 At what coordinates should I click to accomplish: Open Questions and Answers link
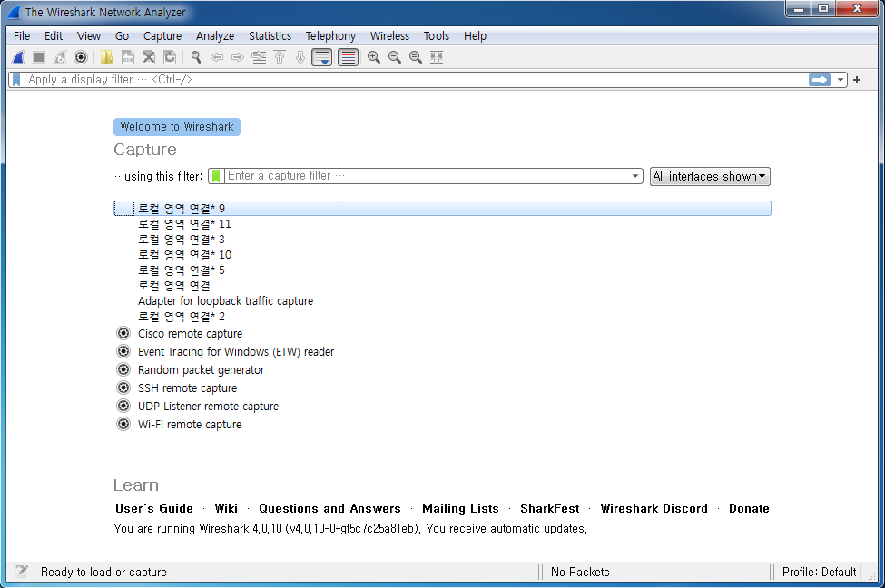pos(329,508)
